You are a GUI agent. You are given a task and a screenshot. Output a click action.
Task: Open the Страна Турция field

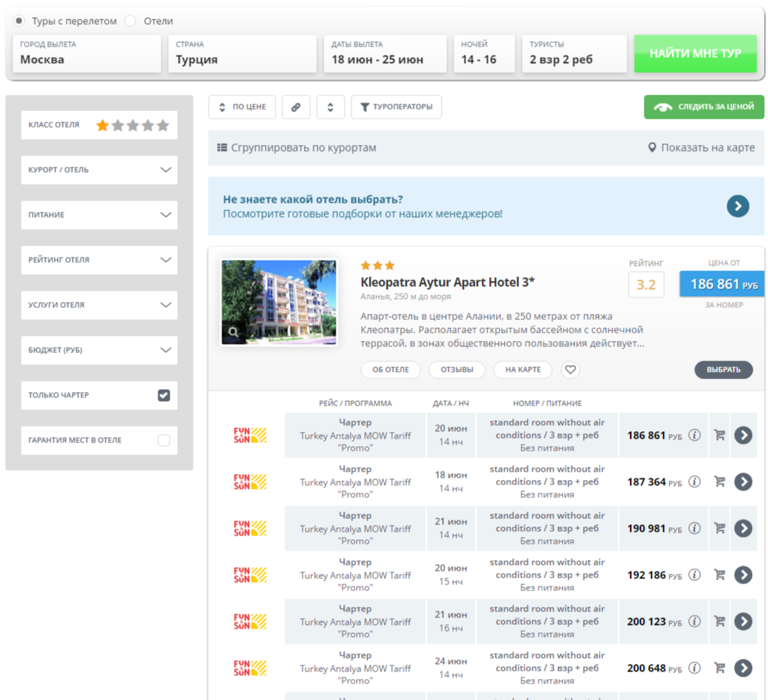[242, 53]
